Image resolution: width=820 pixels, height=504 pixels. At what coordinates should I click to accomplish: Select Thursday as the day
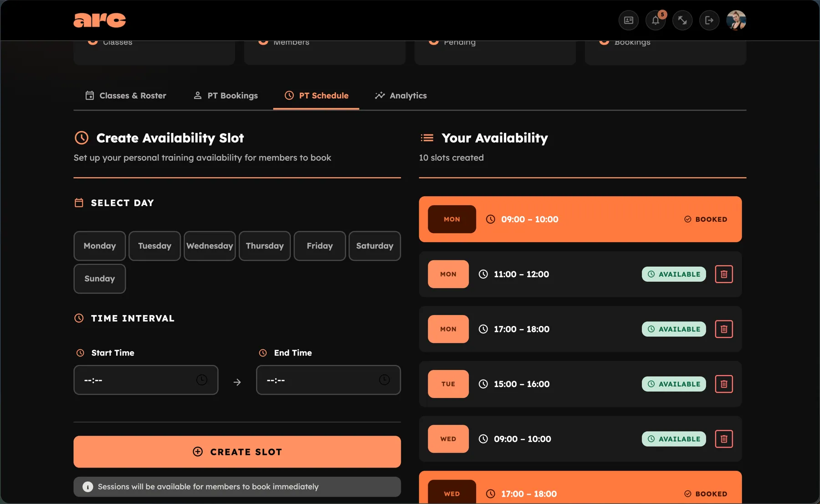coord(265,246)
